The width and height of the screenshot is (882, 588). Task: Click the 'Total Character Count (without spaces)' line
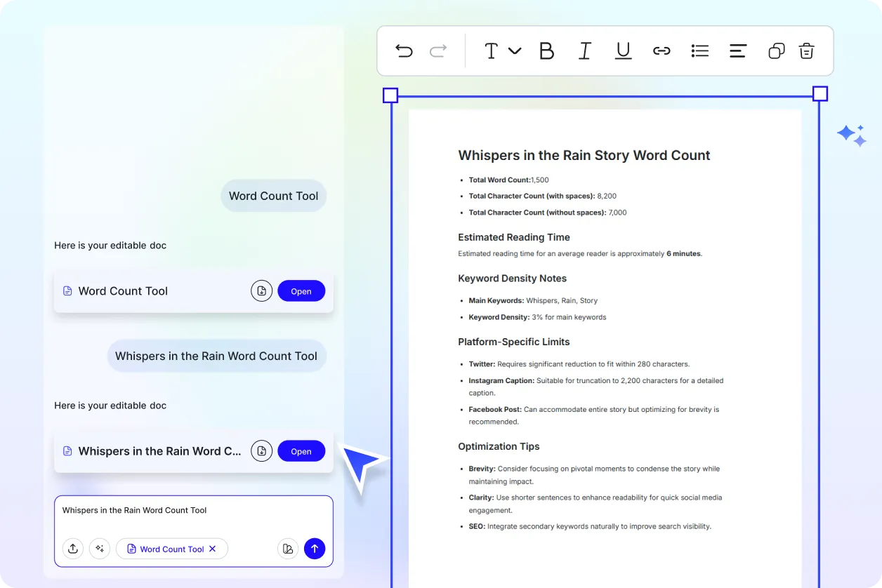(548, 212)
